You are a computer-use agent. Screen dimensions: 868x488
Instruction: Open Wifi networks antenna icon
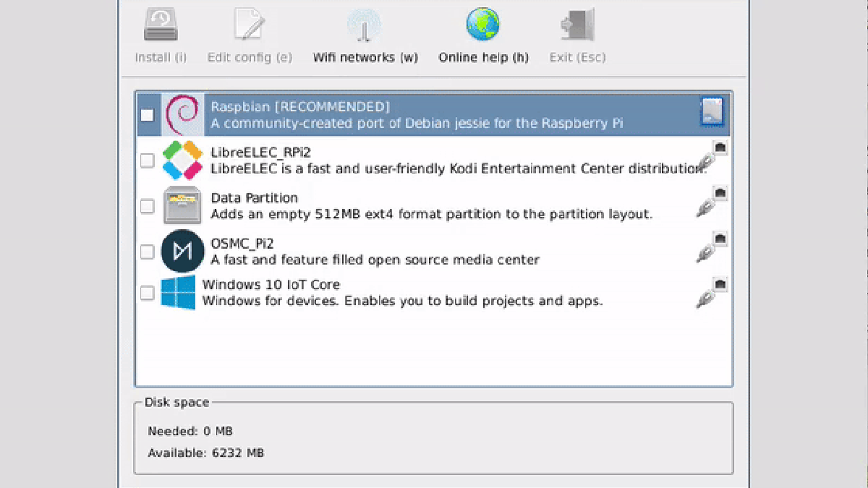(365, 24)
